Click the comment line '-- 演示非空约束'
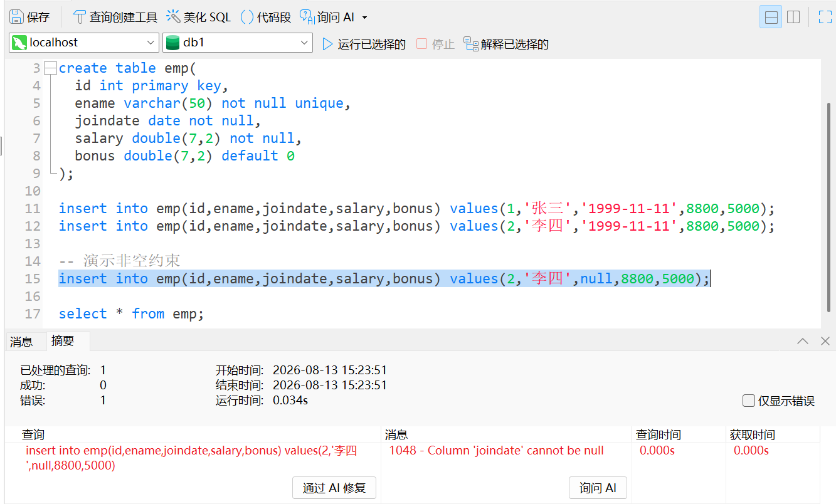Screen dimensions: 836x504 [120, 261]
